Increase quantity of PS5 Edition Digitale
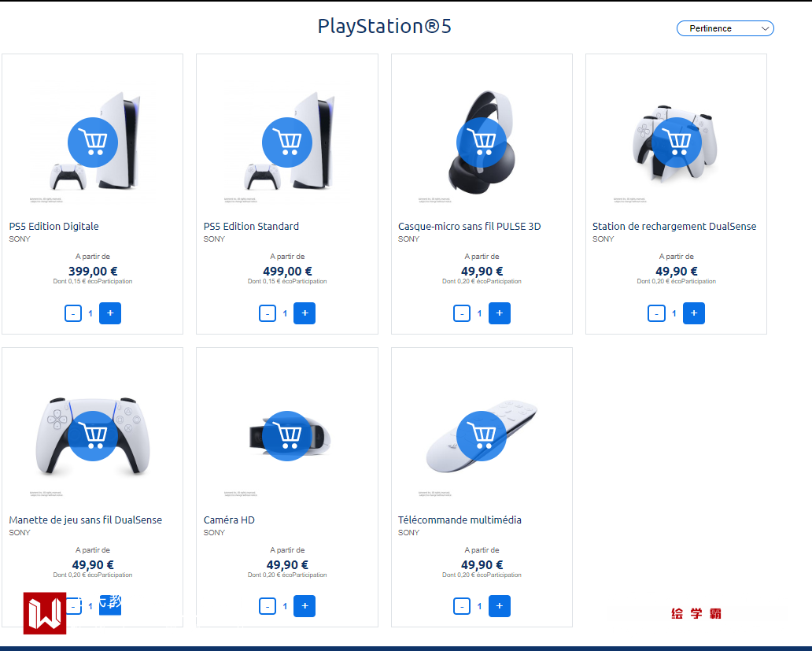Screen dimensions: 812x651 coord(110,313)
